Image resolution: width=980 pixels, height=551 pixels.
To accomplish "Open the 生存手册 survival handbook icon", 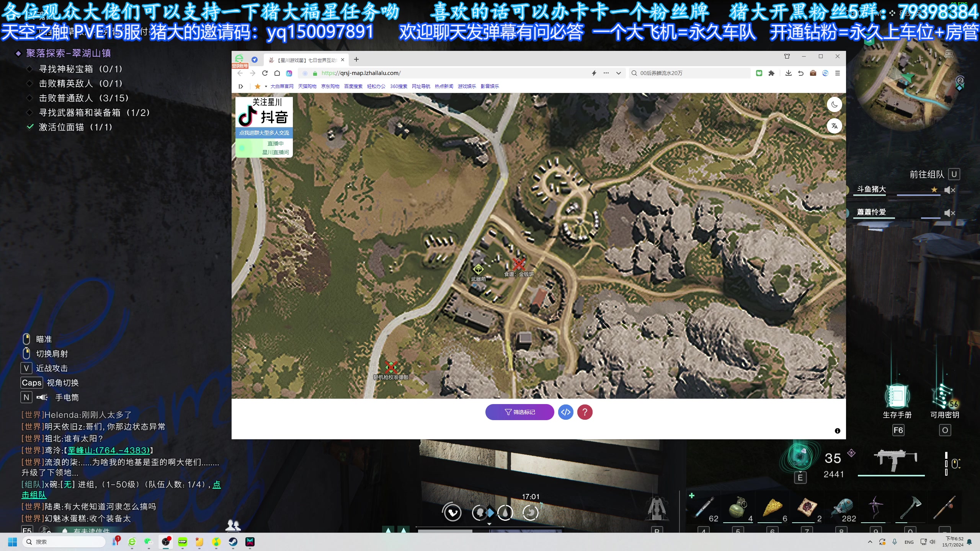I will point(897,396).
